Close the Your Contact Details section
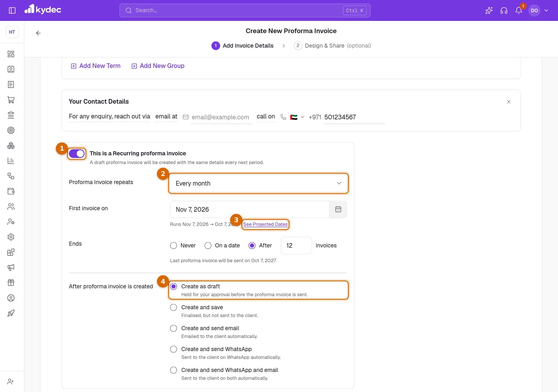This screenshot has width=558, height=392. 509,102
